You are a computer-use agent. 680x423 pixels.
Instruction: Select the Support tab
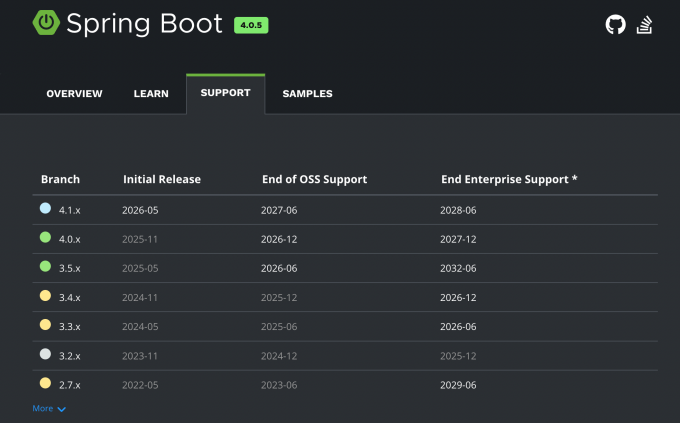(x=226, y=93)
